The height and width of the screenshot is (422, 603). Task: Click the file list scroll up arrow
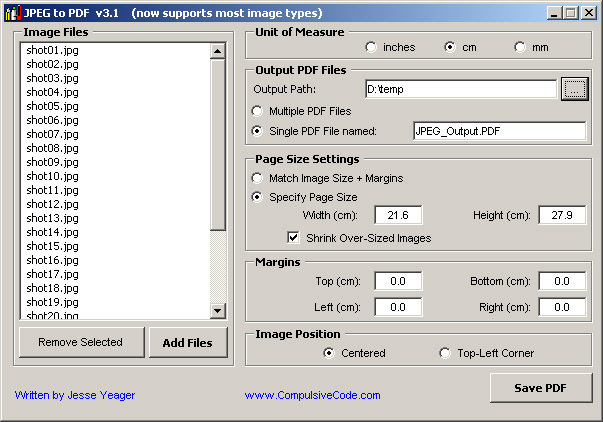[x=218, y=51]
